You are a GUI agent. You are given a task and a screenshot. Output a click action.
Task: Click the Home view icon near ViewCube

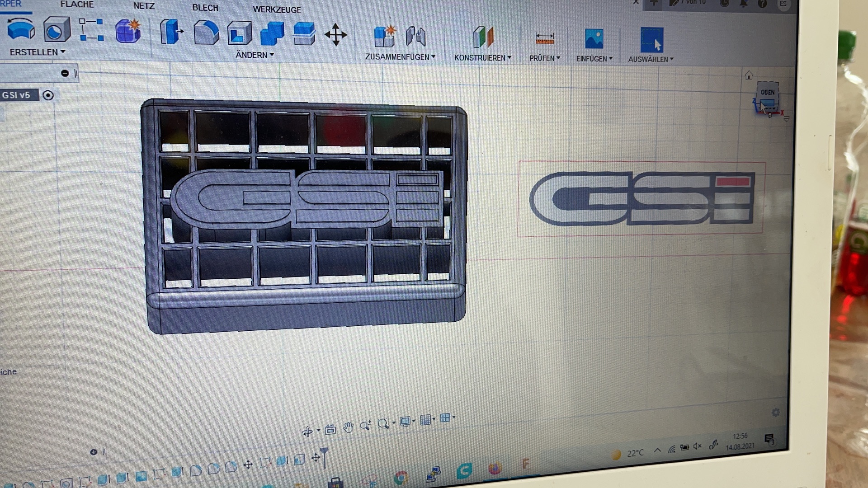(x=749, y=75)
